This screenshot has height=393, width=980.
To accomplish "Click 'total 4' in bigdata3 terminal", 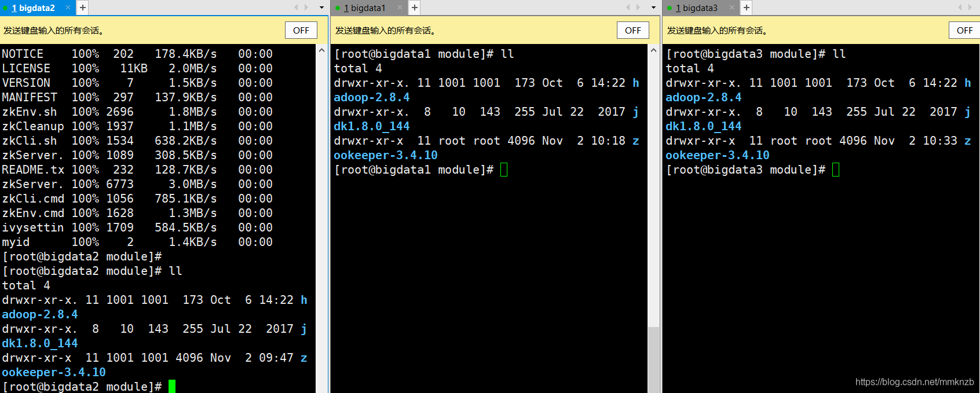I will coord(690,68).
